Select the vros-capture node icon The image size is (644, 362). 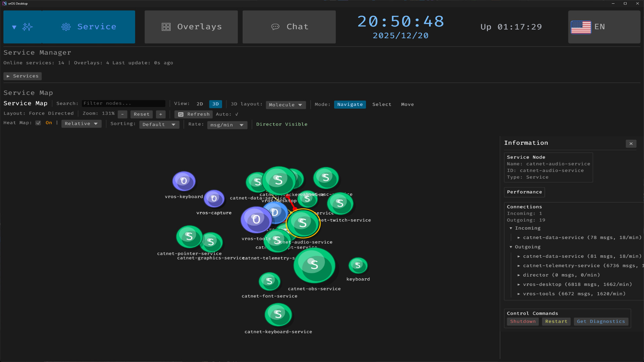214,199
